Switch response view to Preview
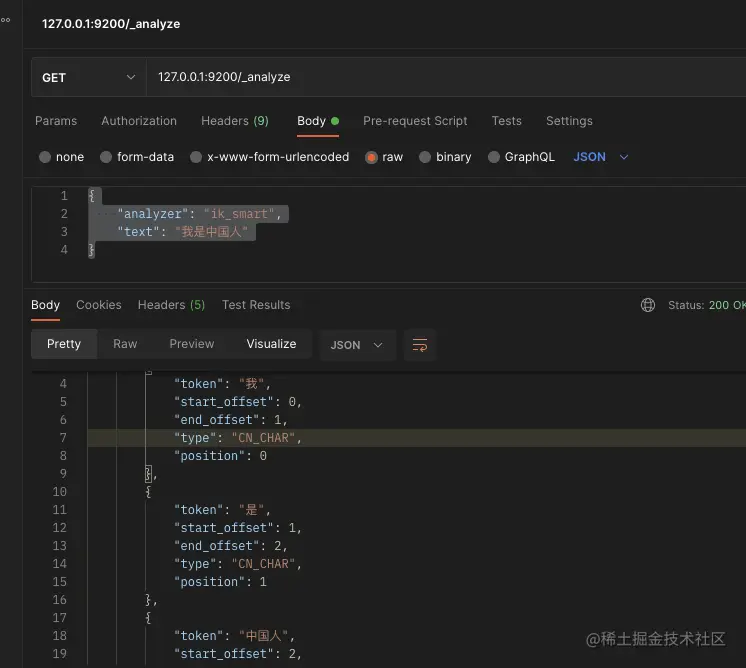 coord(192,344)
